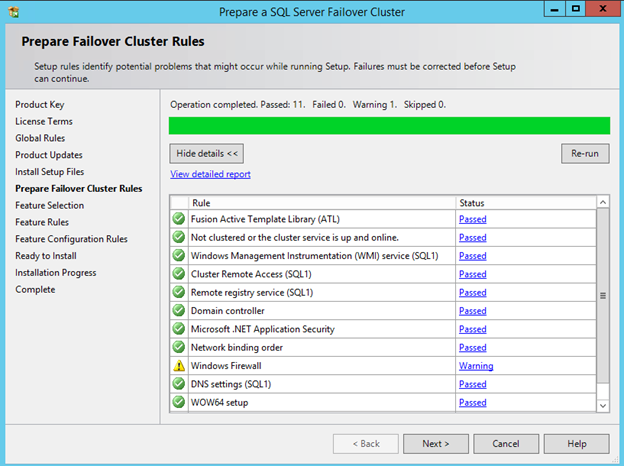Image resolution: width=624 pixels, height=466 pixels.
Task: Click green check icon for DNS settings rule
Action: [179, 384]
